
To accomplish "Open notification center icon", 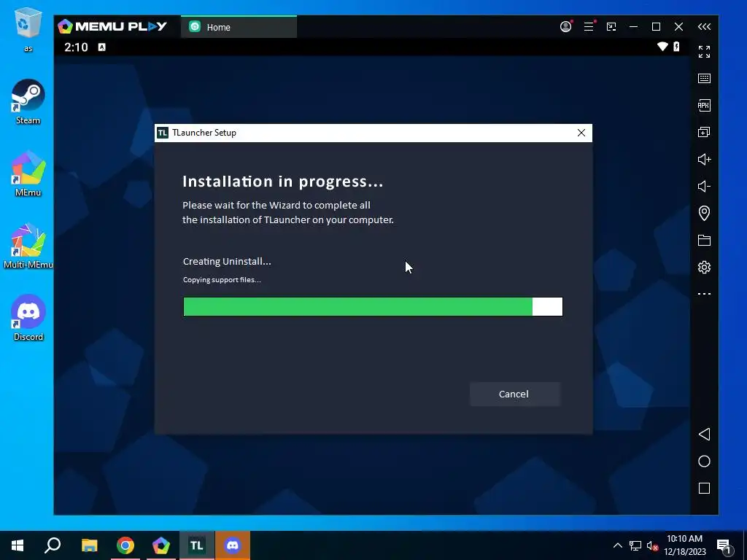I will pyautogui.click(x=724, y=545).
